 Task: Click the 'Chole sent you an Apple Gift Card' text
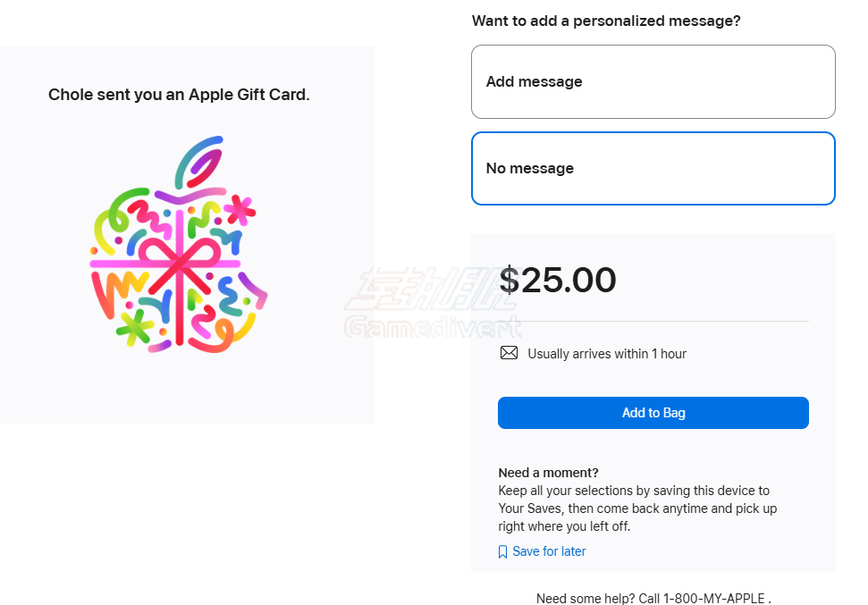tap(179, 95)
